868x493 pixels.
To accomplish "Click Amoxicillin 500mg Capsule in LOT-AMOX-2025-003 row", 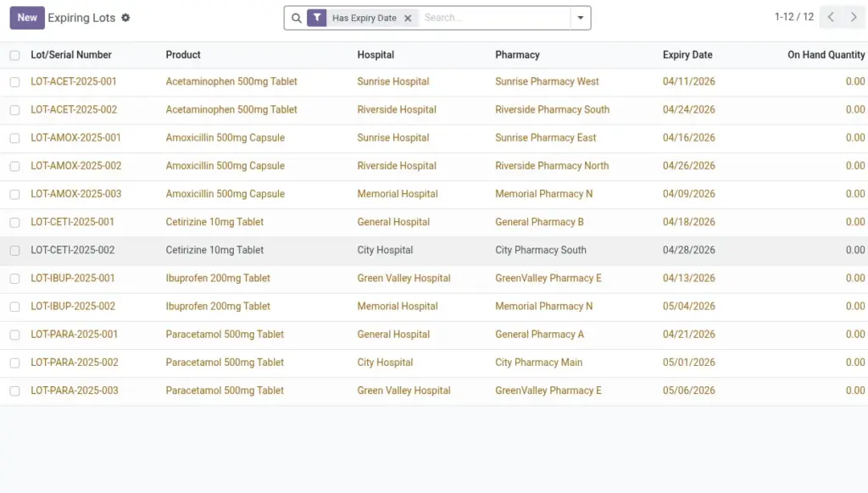I will click(225, 194).
